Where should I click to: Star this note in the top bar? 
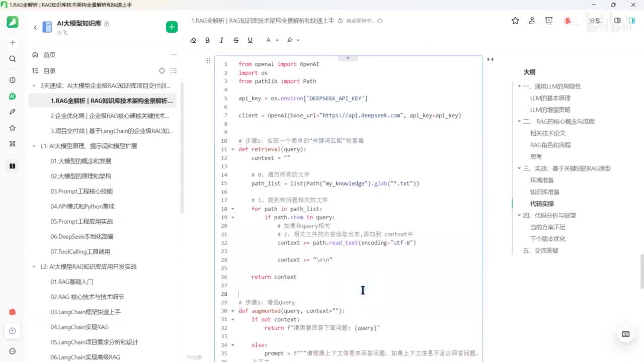click(x=515, y=21)
